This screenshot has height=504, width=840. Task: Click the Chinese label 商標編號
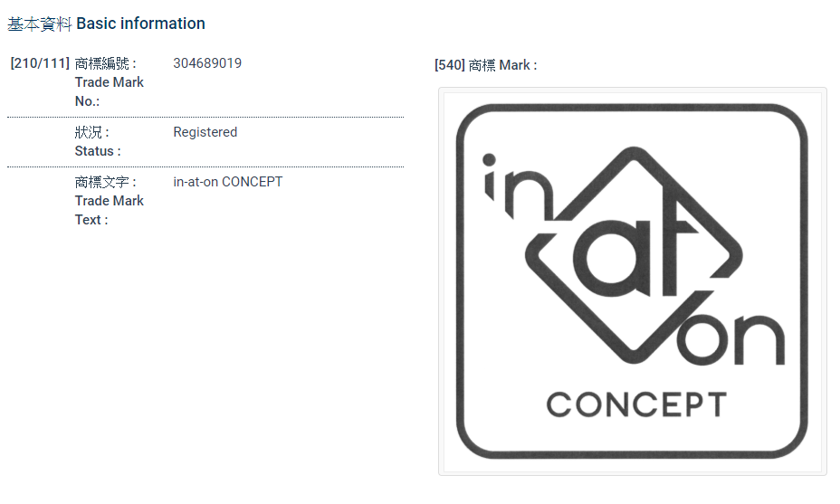(x=106, y=63)
